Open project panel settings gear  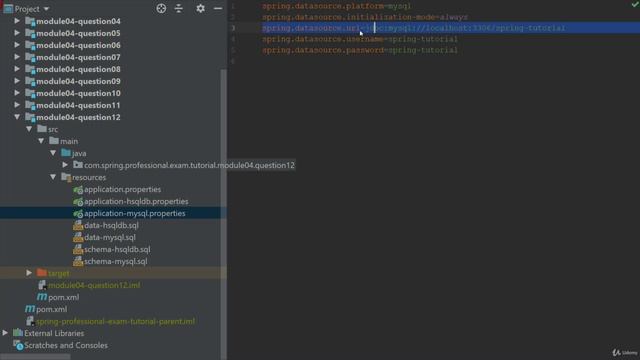pyautogui.click(x=200, y=8)
